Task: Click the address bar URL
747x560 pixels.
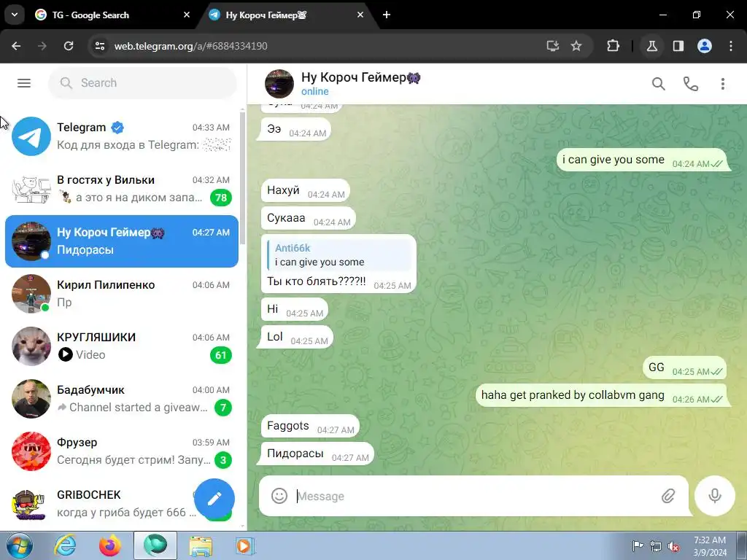Action: coord(190,46)
